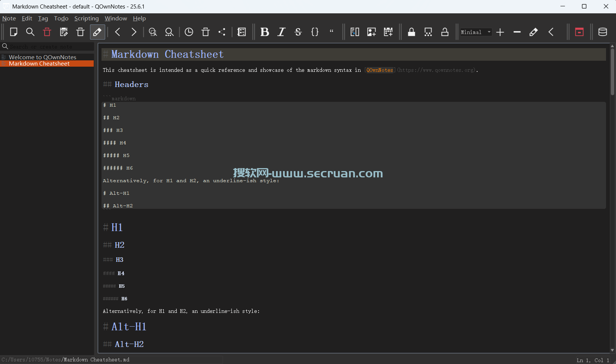The image size is (616, 364).
Task: Show note versions clock icon
Action: pos(189,32)
